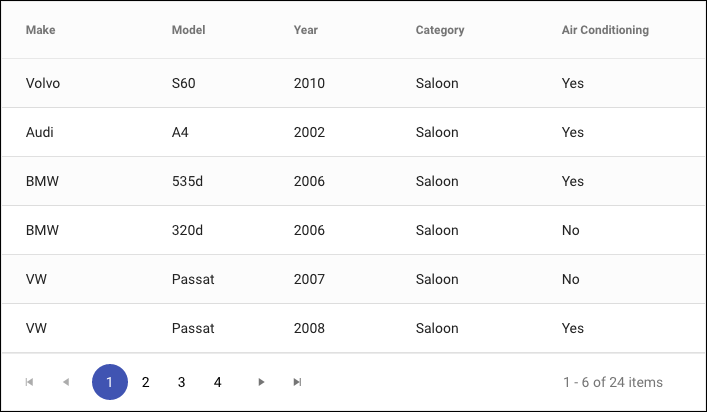The height and width of the screenshot is (412, 707).
Task: Switch to page 3 in pager
Action: point(181,382)
